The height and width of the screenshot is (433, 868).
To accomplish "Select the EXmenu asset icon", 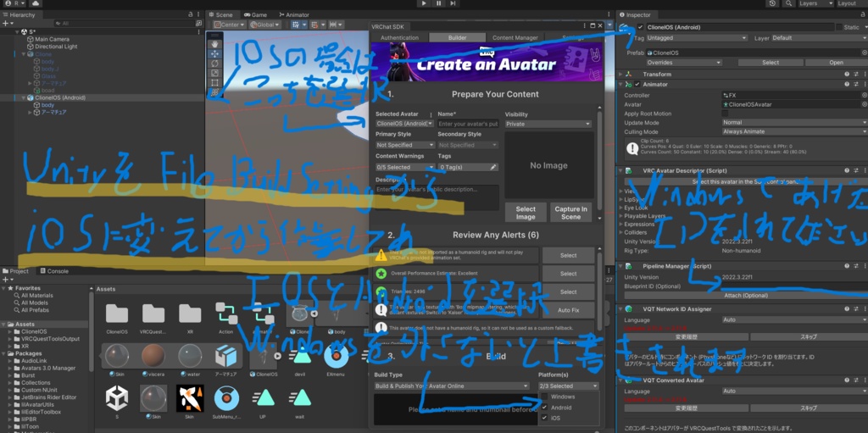I will [x=336, y=356].
